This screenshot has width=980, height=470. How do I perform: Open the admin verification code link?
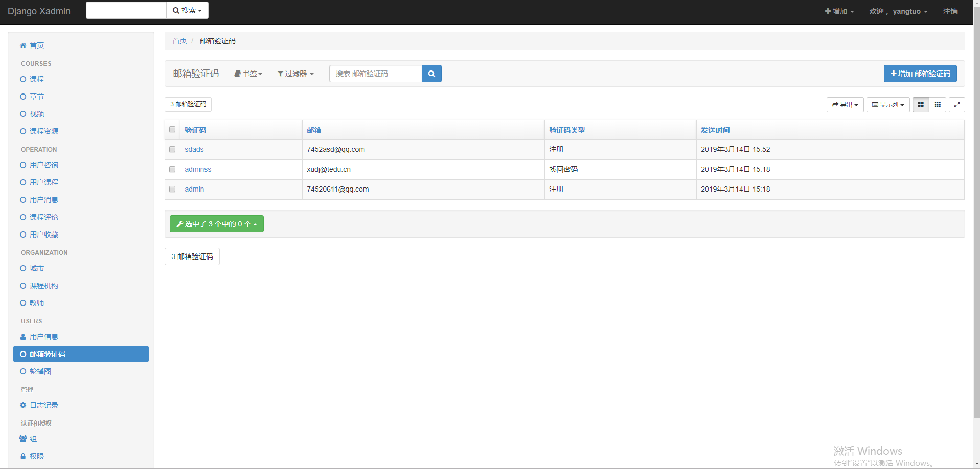coord(194,189)
